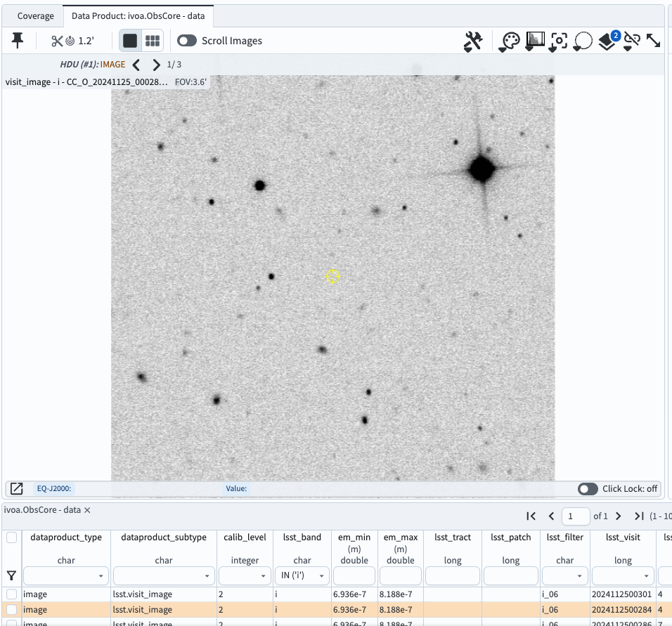
Task: Jump to the last table page
Action: click(x=639, y=516)
